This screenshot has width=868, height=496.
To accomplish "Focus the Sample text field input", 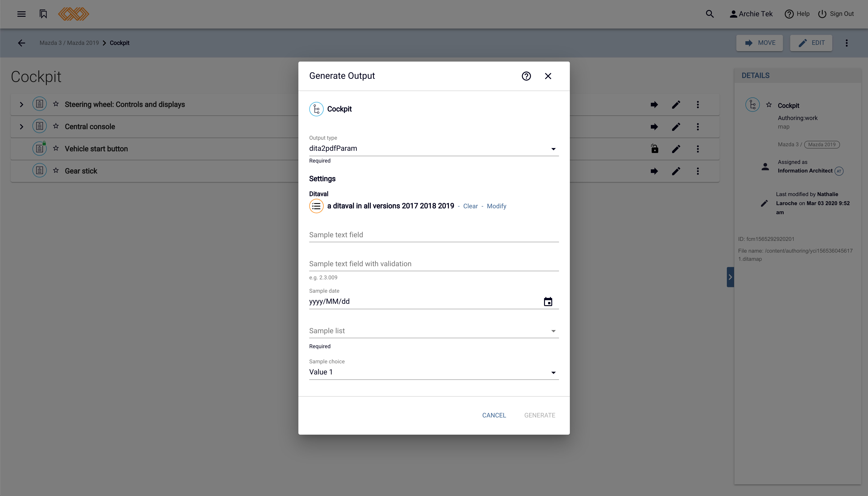I will 434,235.
